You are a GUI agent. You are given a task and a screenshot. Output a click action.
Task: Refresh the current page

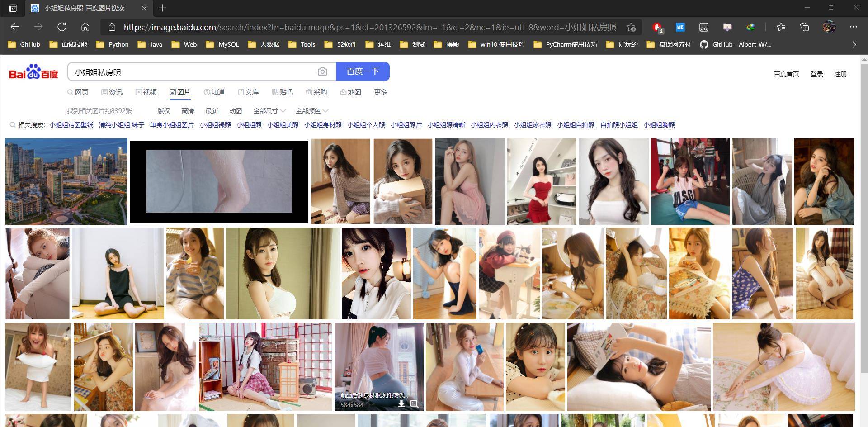(62, 27)
